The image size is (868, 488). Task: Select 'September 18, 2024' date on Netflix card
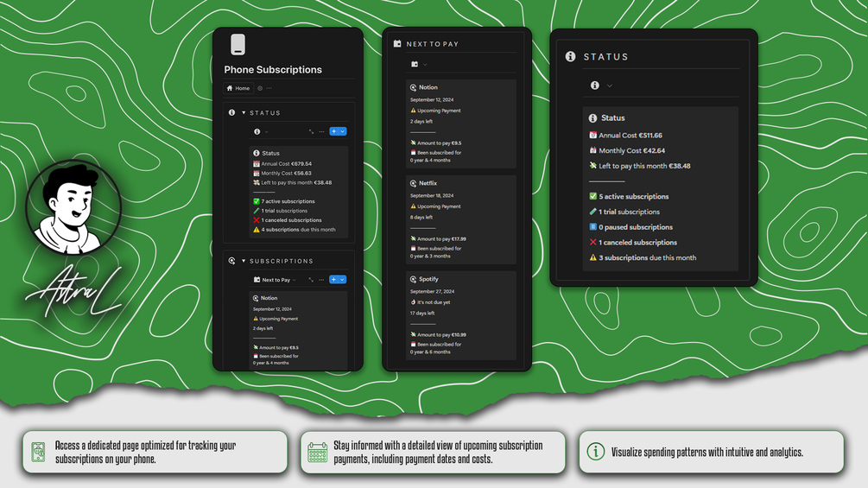click(432, 195)
